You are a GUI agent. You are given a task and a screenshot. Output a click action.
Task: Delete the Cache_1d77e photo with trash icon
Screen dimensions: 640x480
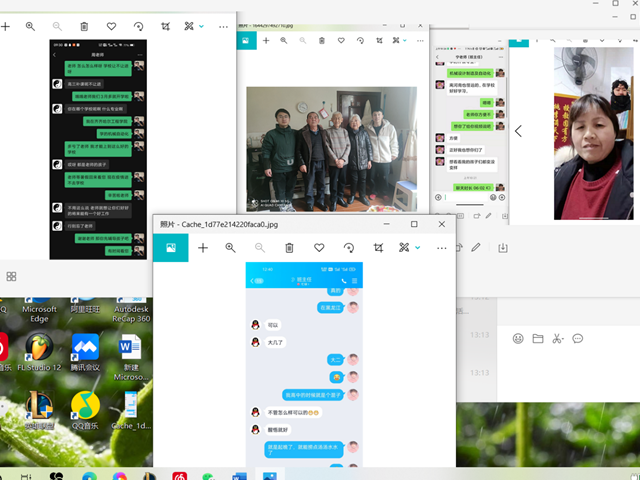coord(290,247)
